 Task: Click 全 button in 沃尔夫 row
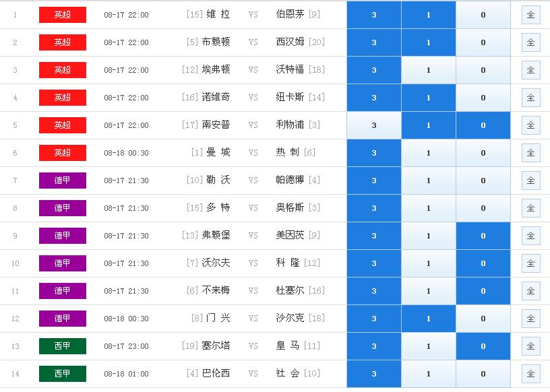530,263
